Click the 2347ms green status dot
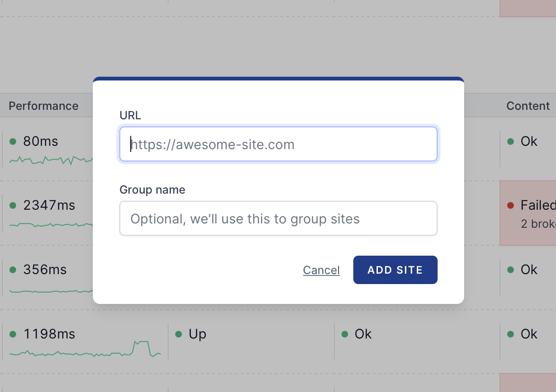 click(x=13, y=205)
